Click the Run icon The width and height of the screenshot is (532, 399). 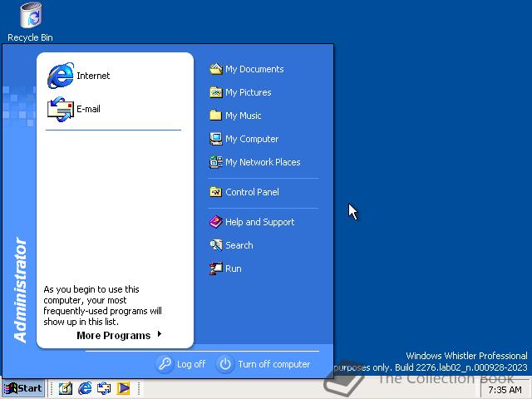coord(216,268)
